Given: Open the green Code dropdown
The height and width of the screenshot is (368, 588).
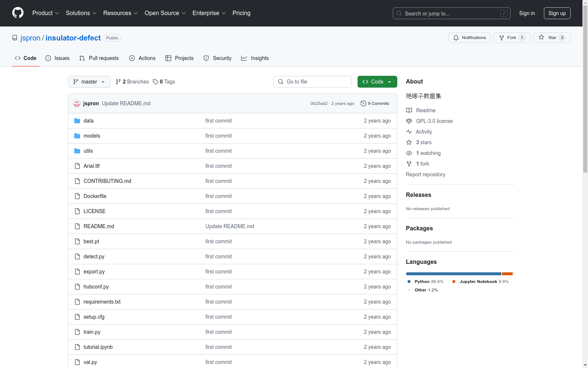Looking at the screenshot, I should click(x=377, y=82).
